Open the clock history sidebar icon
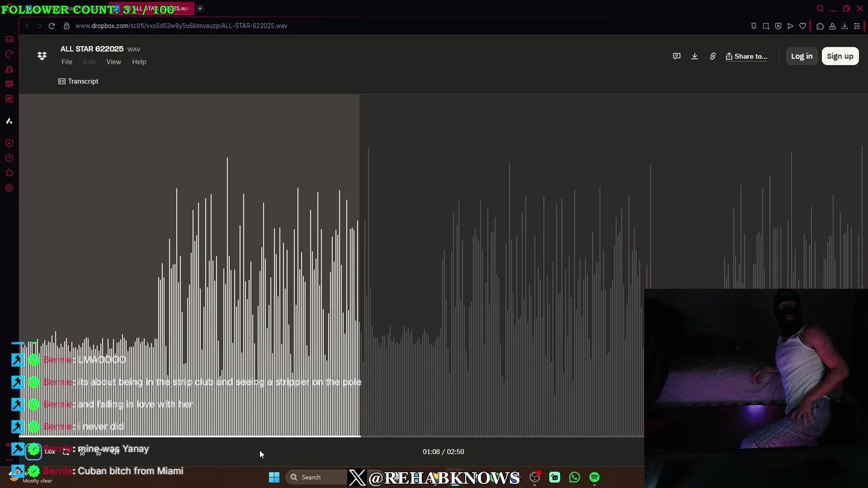Viewport: 868px width, 488px height. [9, 158]
